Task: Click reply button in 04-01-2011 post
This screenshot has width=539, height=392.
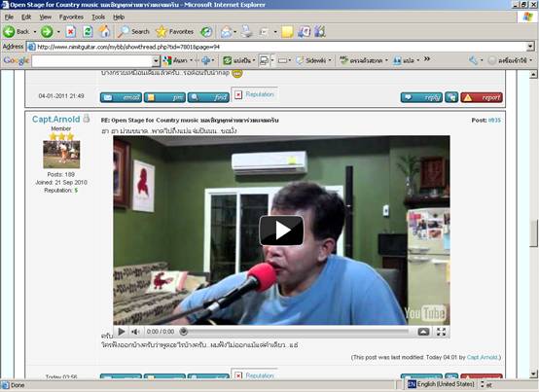Action: pos(421,97)
